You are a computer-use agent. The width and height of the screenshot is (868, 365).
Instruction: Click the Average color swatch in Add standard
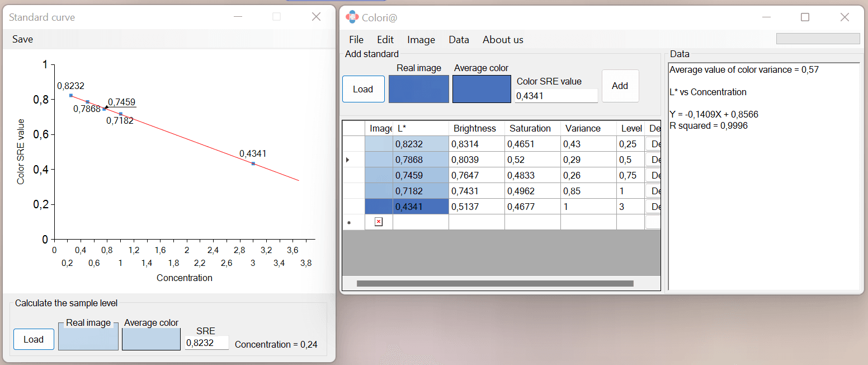pos(482,89)
